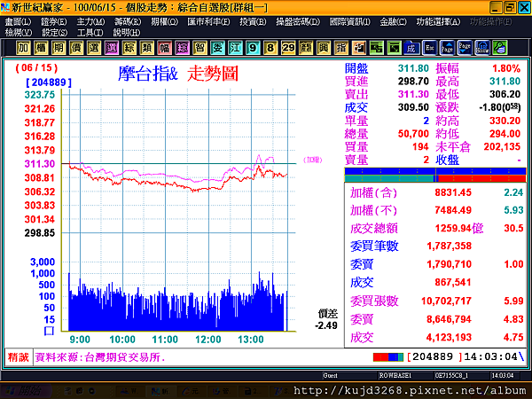The height and width of the screenshot is (399, 532).
Task: Click the 價差 value -2.49
Action: pos(326,325)
